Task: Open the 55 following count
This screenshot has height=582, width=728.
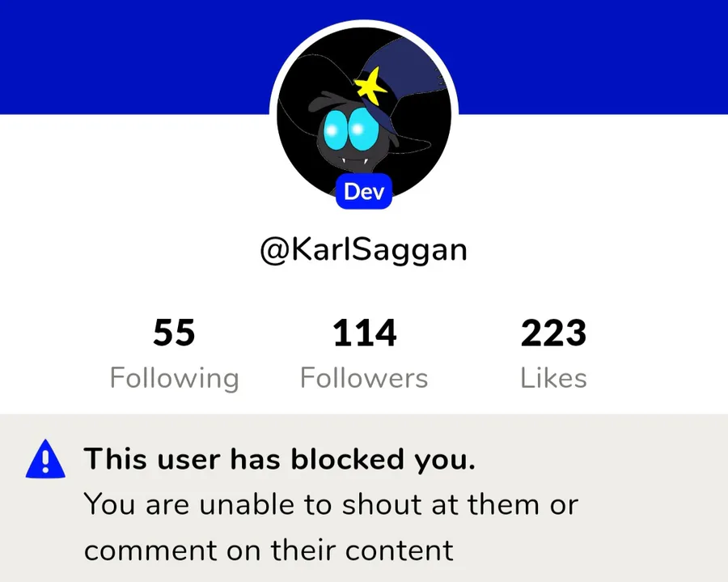Action: [x=174, y=333]
